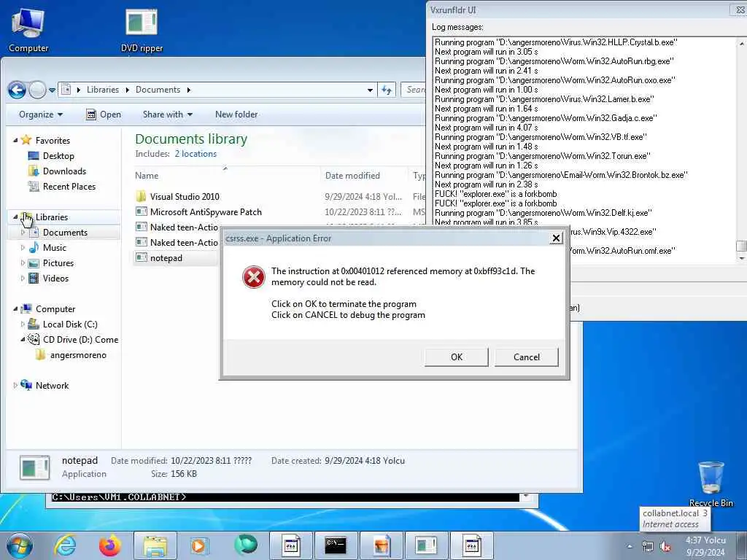Viewport: 747px width, 560px height.
Task: Select Desktop under Favorites
Action: 58,156
